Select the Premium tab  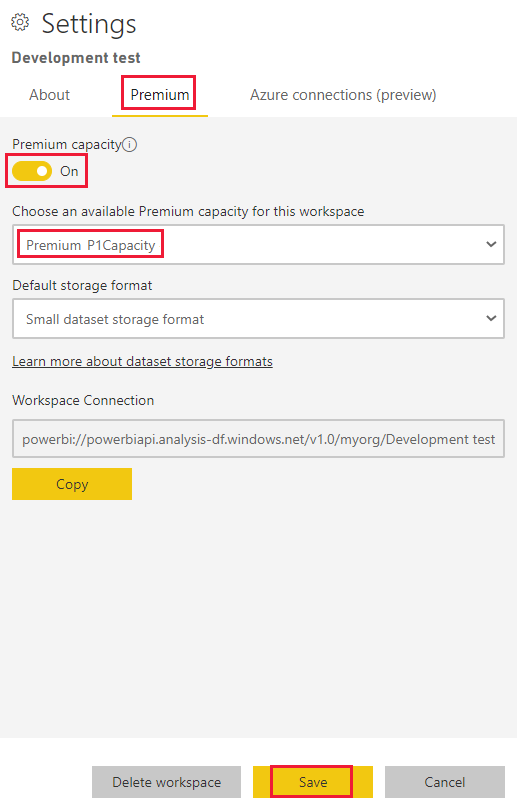tap(159, 95)
